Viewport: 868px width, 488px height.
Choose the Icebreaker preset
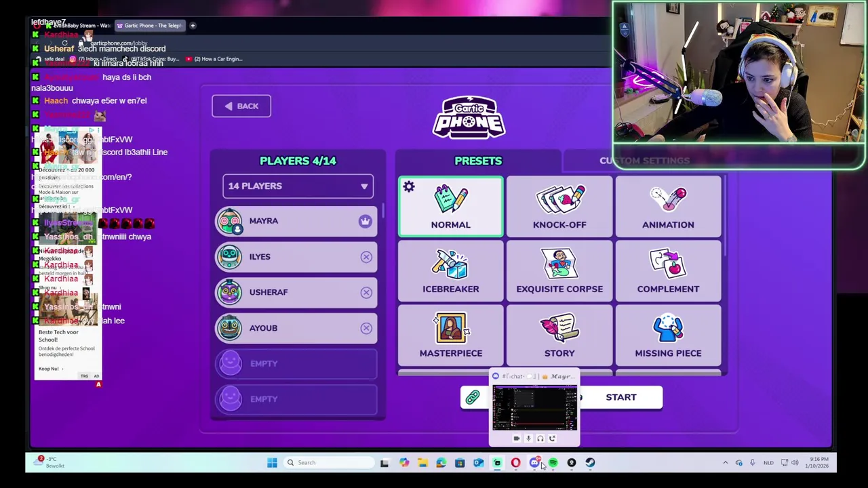tap(451, 271)
